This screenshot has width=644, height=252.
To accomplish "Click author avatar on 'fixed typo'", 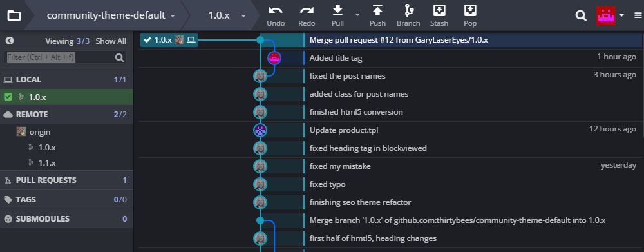I will click(260, 184).
